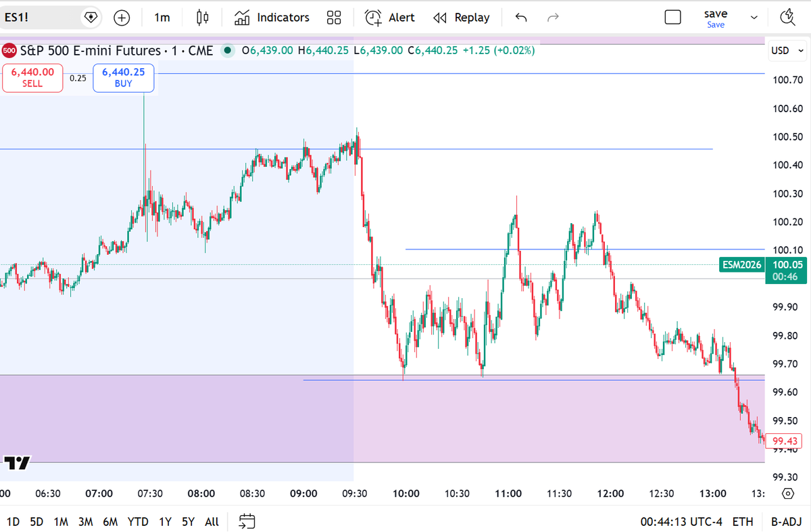Click the 6,440.00 SELL button
Image resolution: width=811 pixels, height=532 pixels.
click(32, 77)
